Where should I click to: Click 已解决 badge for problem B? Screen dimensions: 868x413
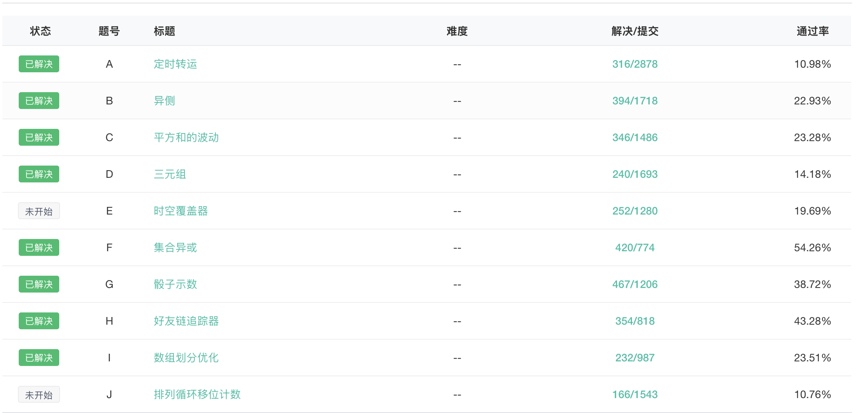point(39,101)
